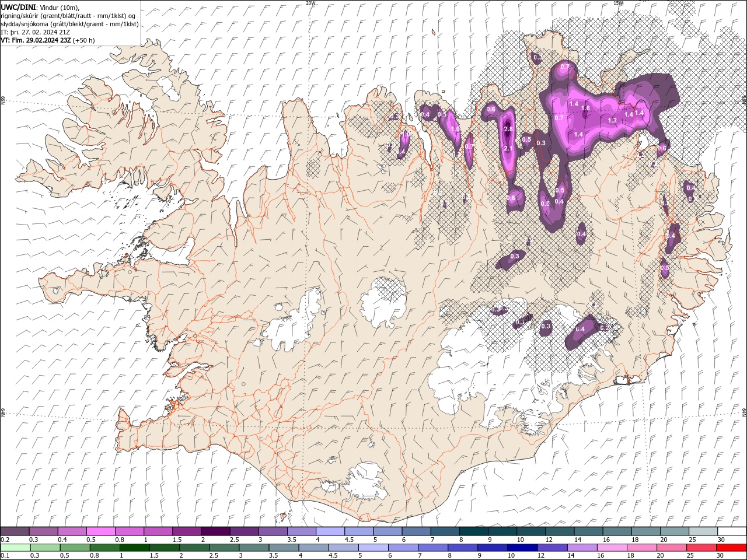Click the 1.2 snowfall value on map
The image size is (747, 560).
pyautogui.click(x=612, y=121)
